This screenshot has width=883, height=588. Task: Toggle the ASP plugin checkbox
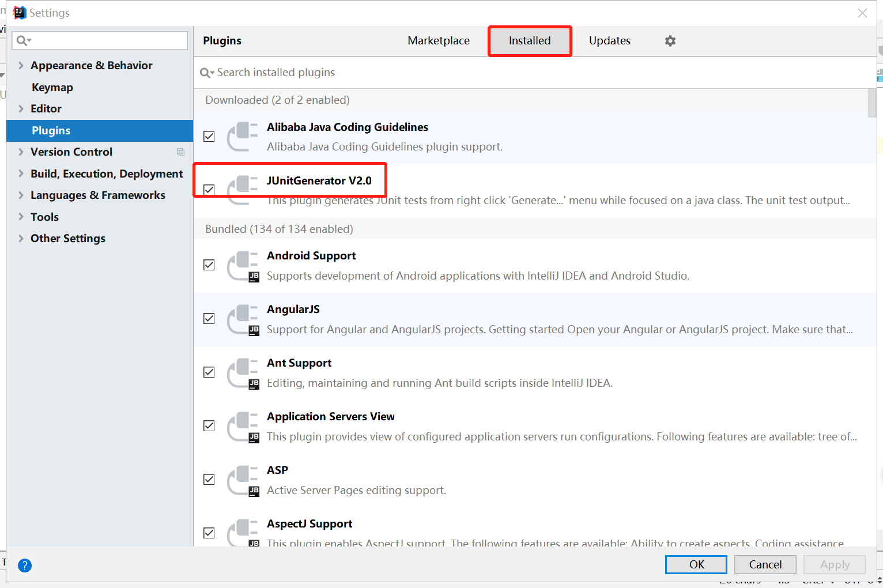coord(209,480)
